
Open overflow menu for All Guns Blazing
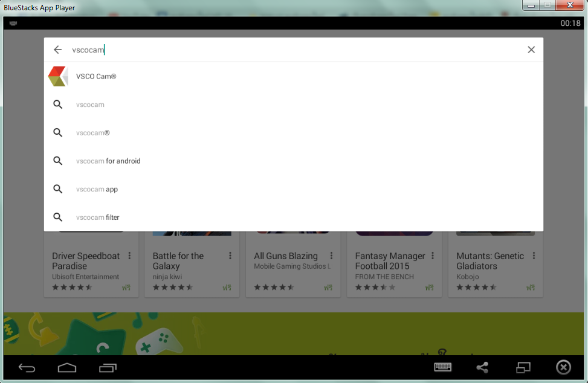point(332,256)
